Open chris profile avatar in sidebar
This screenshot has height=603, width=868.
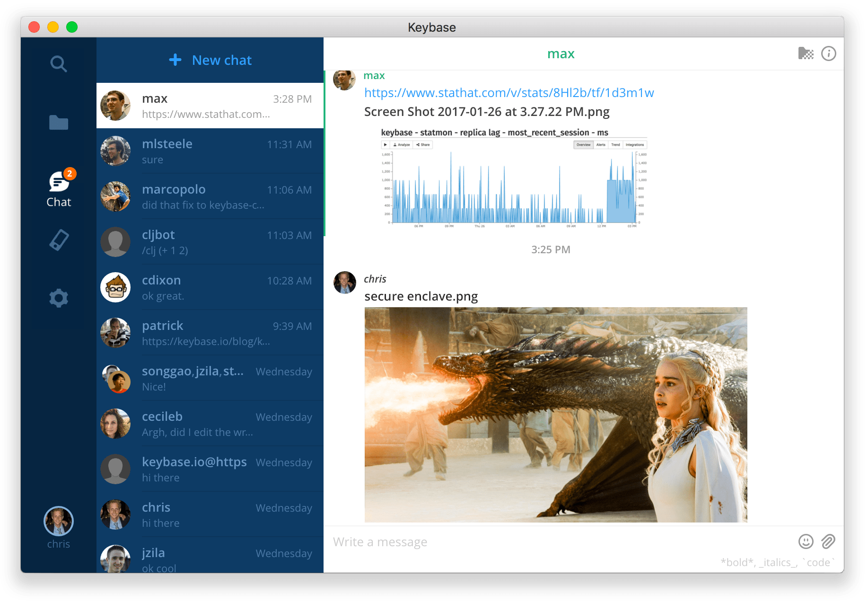point(59,521)
